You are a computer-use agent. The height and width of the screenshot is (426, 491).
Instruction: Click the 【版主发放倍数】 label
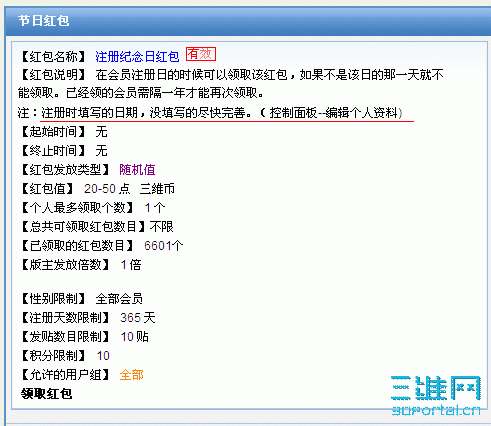click(65, 265)
